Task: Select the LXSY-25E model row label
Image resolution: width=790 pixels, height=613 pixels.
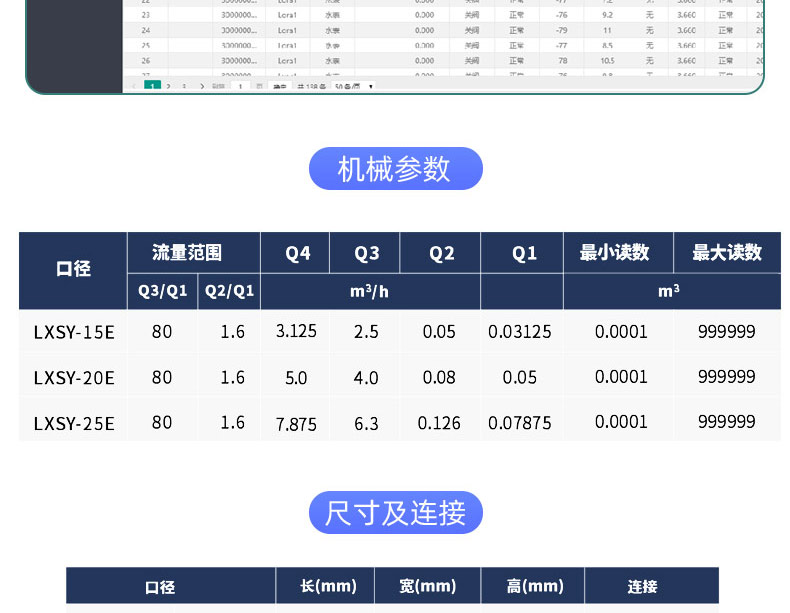Action: tap(74, 424)
